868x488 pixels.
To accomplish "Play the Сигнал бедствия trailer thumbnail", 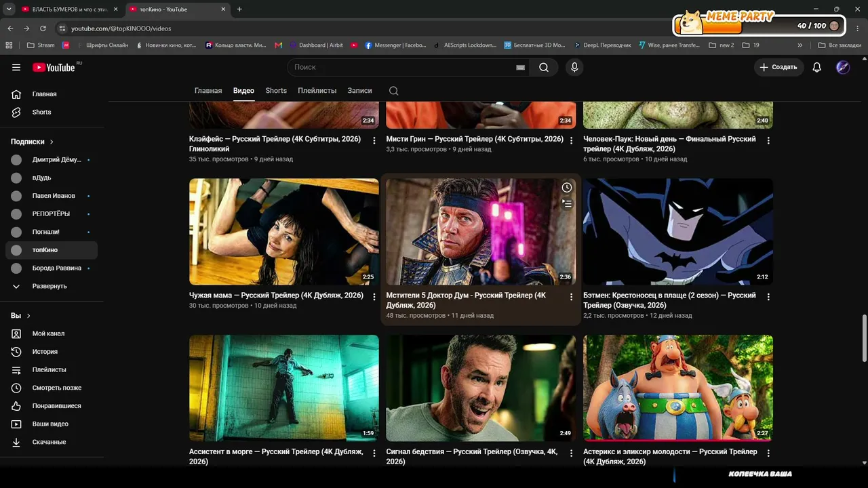I will point(481,388).
